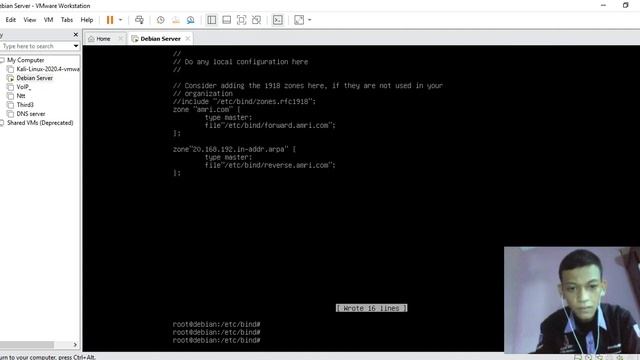640x360 pixels.
Task: Click the reverse.amri.com file line
Action: click(270, 165)
